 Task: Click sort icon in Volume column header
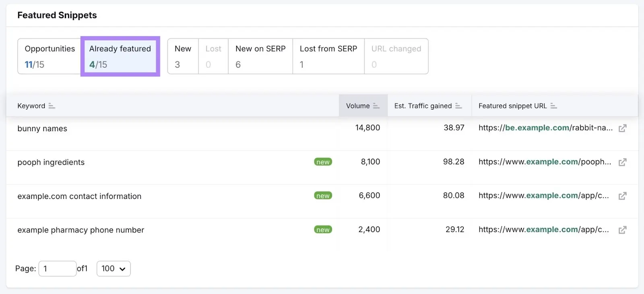376,106
